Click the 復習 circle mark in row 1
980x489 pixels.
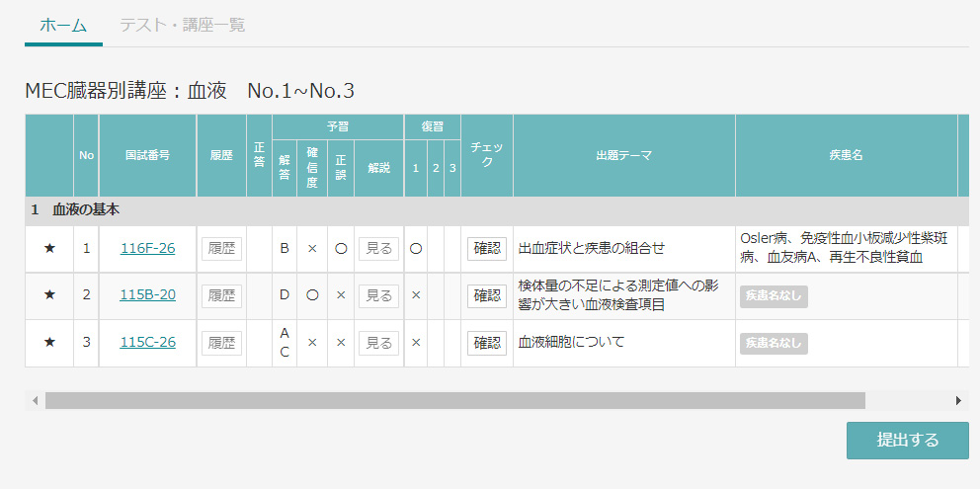point(416,249)
